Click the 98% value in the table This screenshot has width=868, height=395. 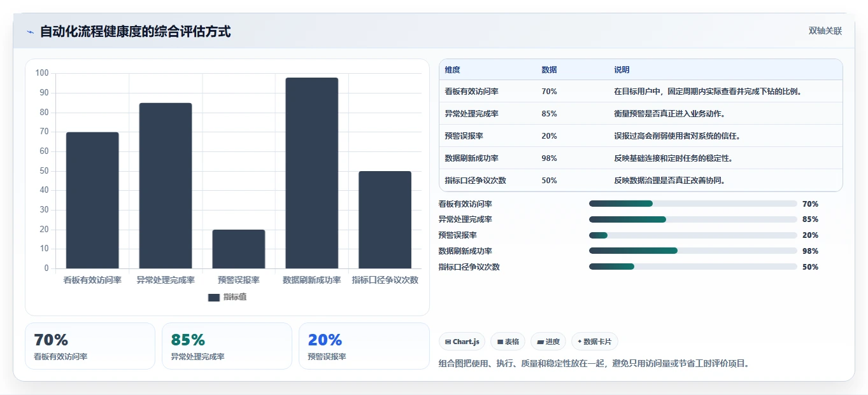pos(549,158)
